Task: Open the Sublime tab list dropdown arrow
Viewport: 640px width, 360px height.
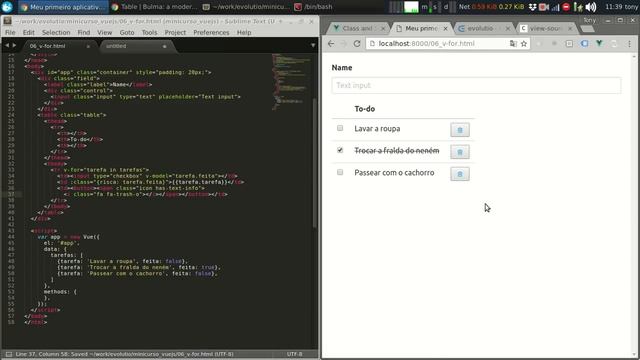Action: pos(313,45)
